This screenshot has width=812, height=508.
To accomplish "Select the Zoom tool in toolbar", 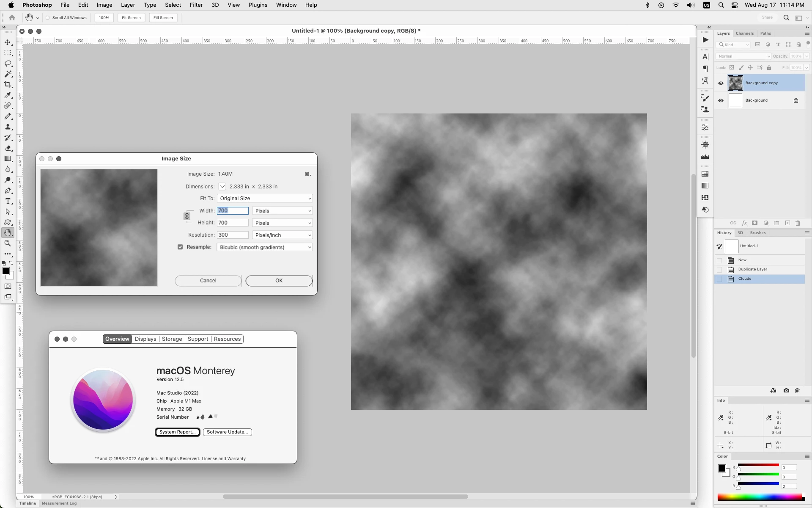I will coord(8,243).
